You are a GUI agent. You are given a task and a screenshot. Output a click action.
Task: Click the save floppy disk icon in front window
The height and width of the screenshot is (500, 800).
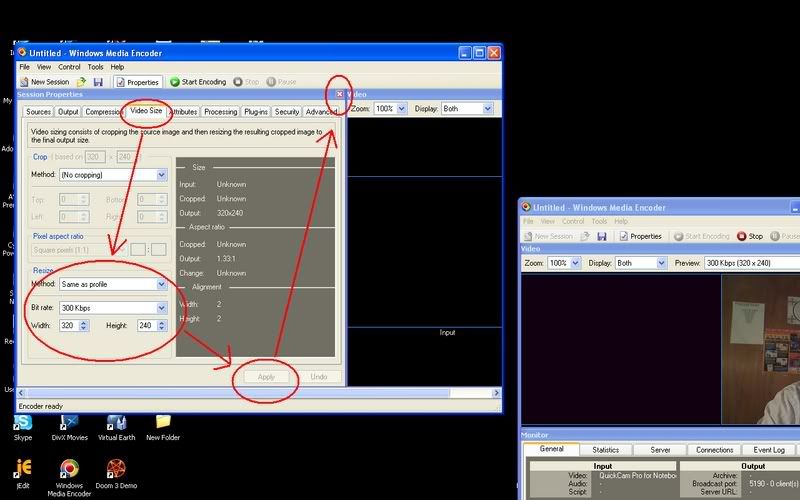98,82
